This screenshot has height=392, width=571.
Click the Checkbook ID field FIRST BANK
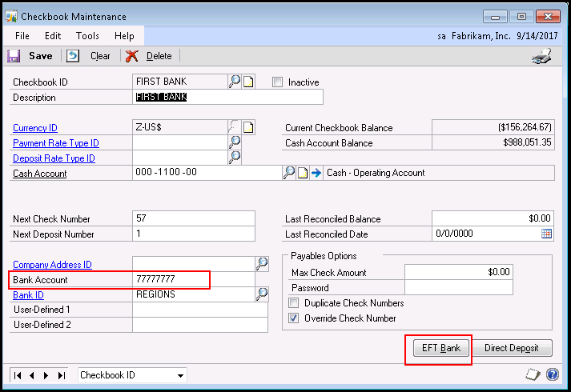click(180, 82)
